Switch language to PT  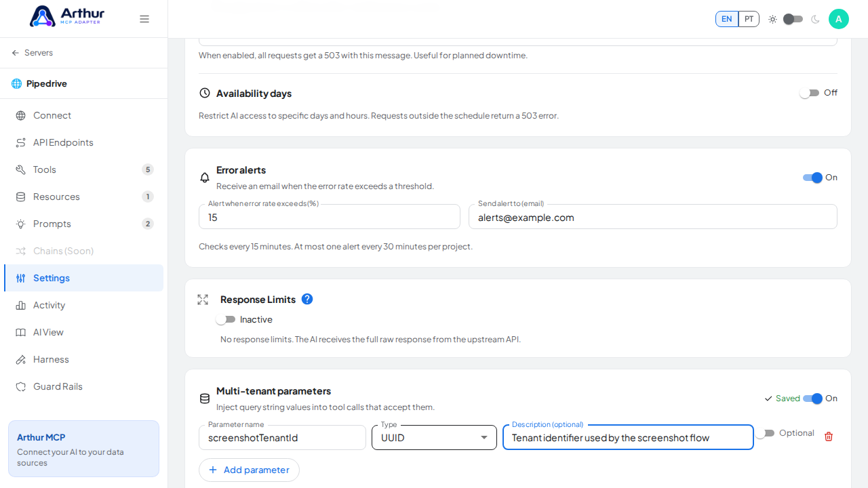749,19
